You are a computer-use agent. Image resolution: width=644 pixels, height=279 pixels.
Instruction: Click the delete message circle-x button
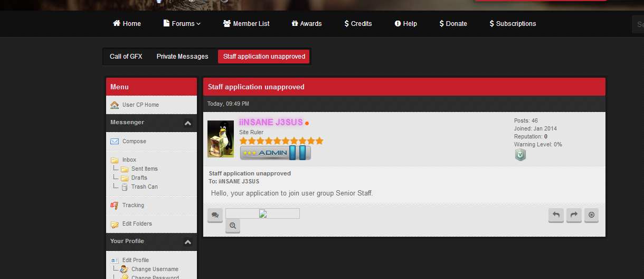(591, 215)
